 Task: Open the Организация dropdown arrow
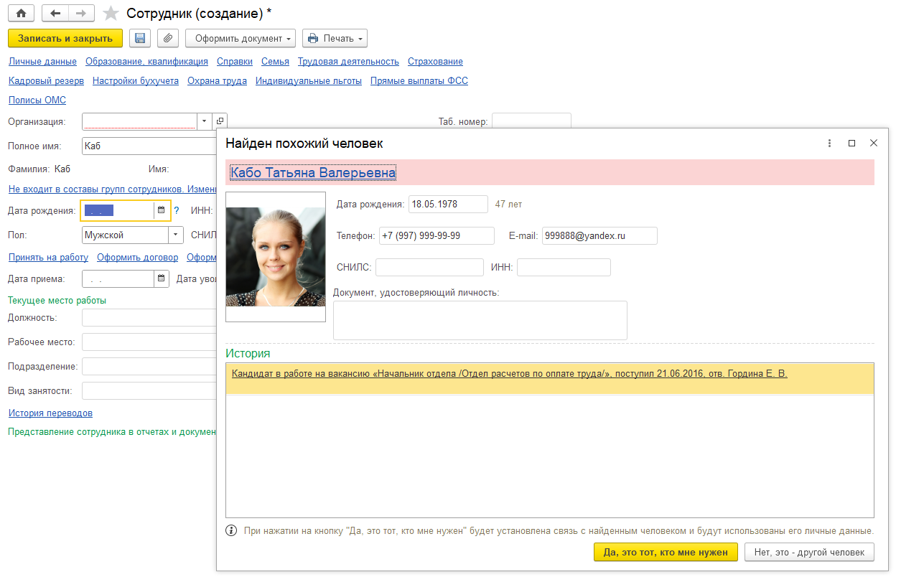point(204,121)
